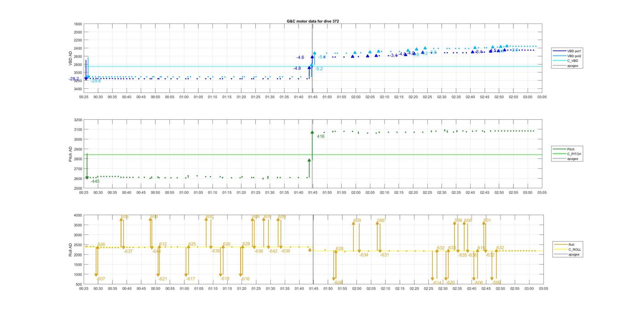Click the '-620' roll data label
Viewport: 644px width, 319px height.
click(x=450, y=283)
